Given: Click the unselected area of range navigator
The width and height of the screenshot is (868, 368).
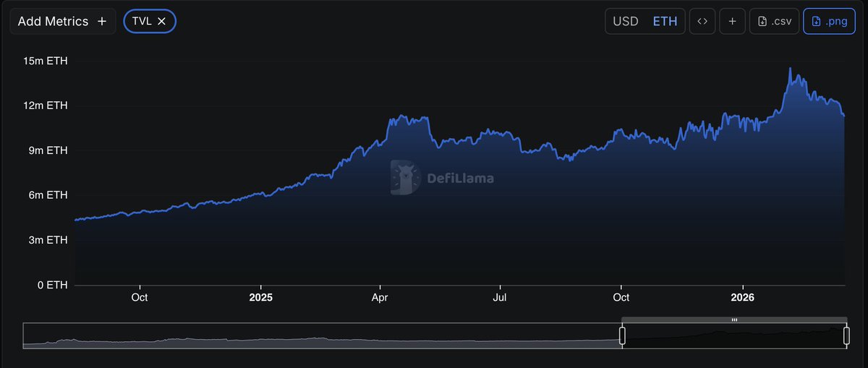Looking at the screenshot, I should click(323, 335).
